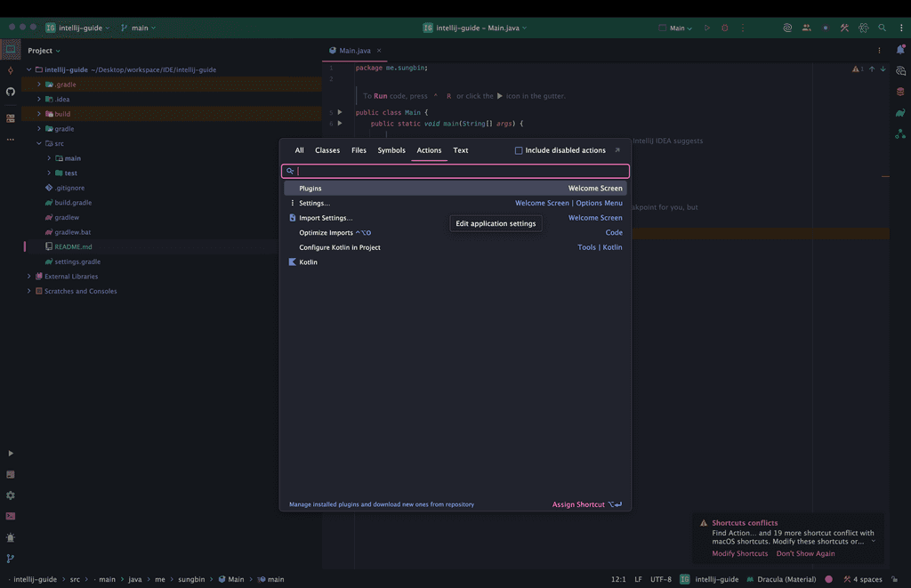Click the Code With Me people icon
This screenshot has height=588, width=911.
pos(806,28)
